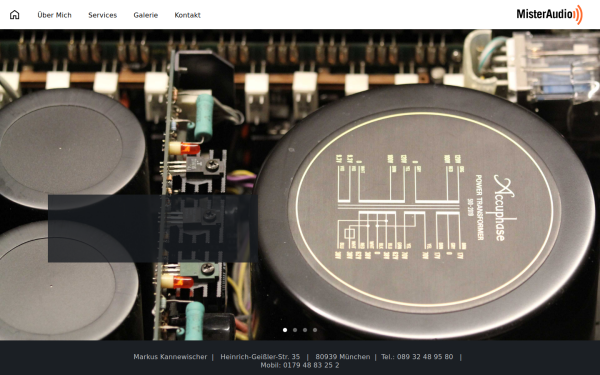The width and height of the screenshot is (600, 375).
Task: Switch to the second slideshow dot
Action: pos(295,330)
